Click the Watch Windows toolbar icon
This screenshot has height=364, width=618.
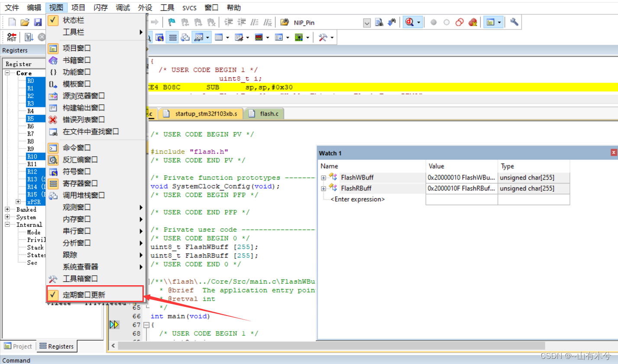(x=199, y=38)
